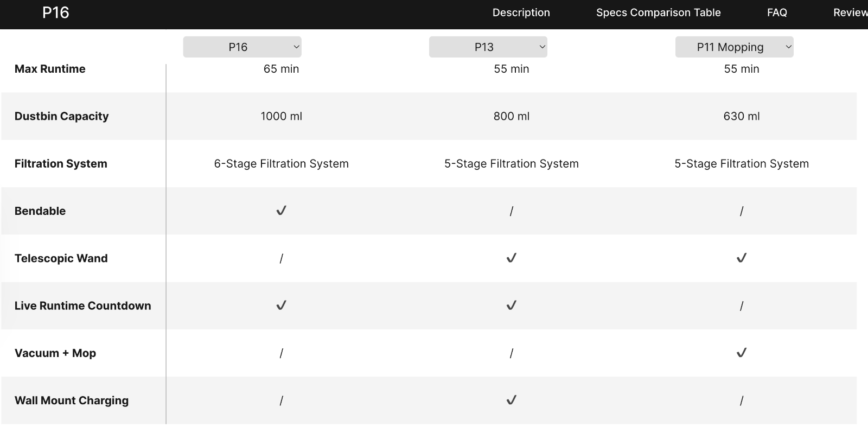Click the 6-Stage Filtration System text
Screen dimensions: 868x433
click(x=281, y=164)
